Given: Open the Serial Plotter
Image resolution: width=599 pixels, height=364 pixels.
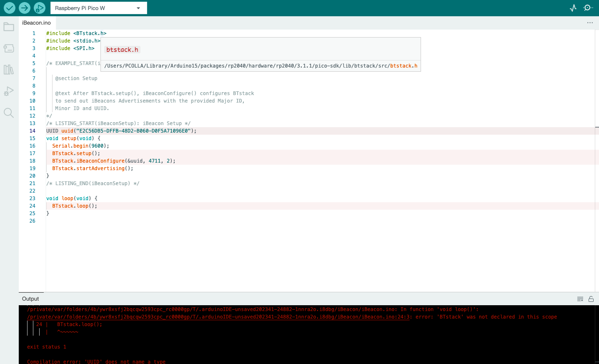Looking at the screenshot, I should pos(573,8).
